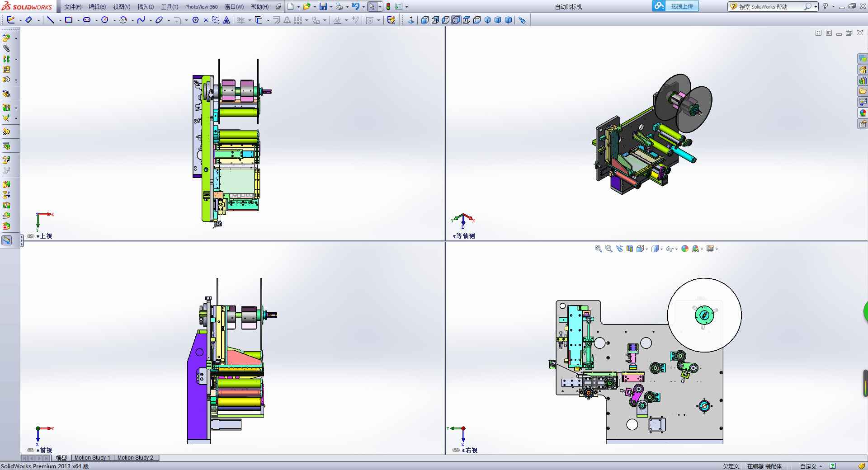This screenshot has width=868, height=470.
Task: Click the Undo icon
Action: pos(356,6)
